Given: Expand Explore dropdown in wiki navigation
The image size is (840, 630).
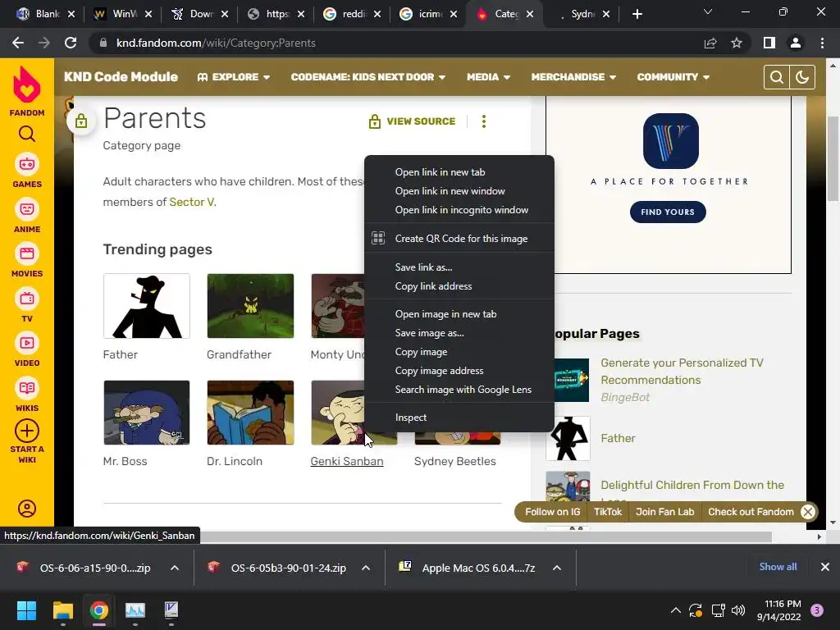Looking at the screenshot, I should point(234,77).
